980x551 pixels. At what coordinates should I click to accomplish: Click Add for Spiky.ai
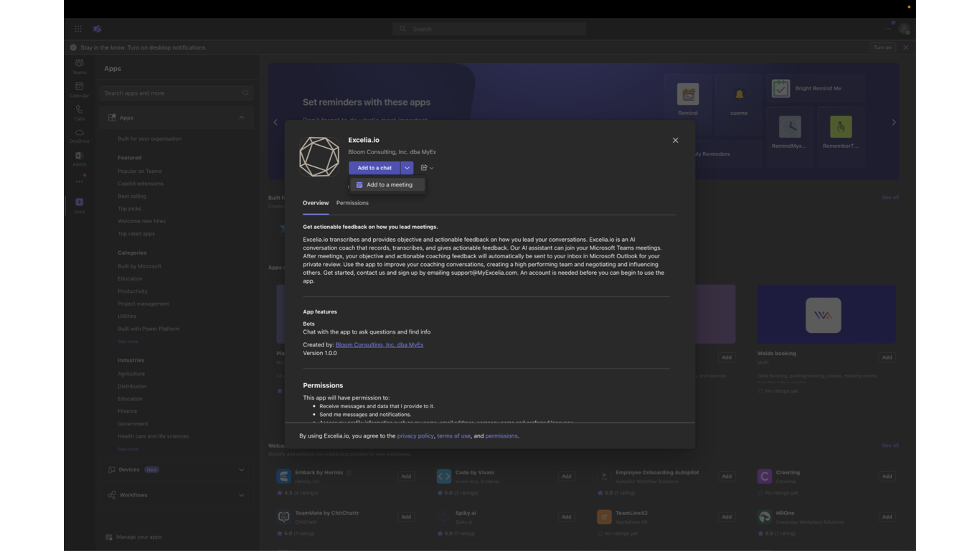566,517
